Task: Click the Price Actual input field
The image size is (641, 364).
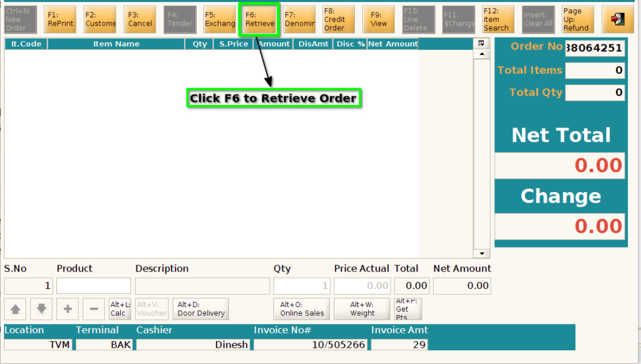Action: pos(362,286)
